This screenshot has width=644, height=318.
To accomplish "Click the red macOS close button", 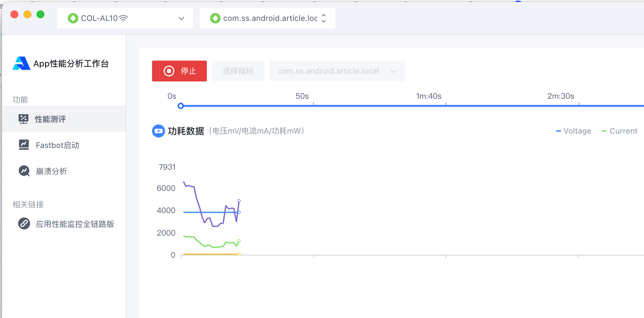I will [14, 14].
